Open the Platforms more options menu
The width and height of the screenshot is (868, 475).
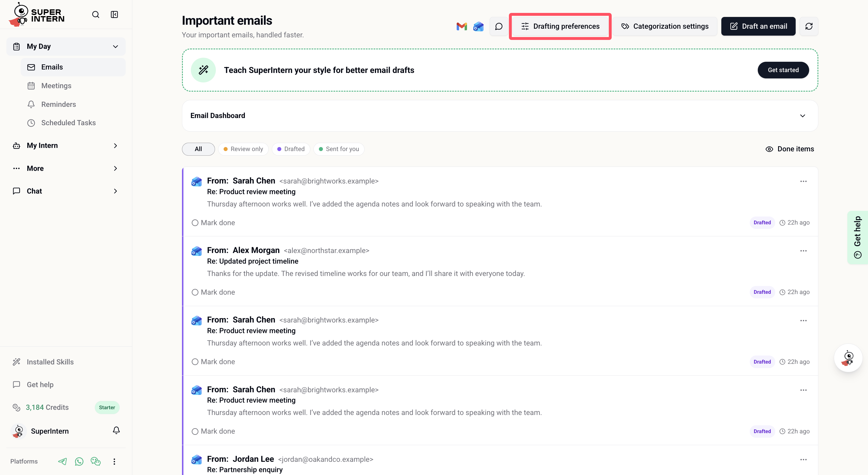114,461
